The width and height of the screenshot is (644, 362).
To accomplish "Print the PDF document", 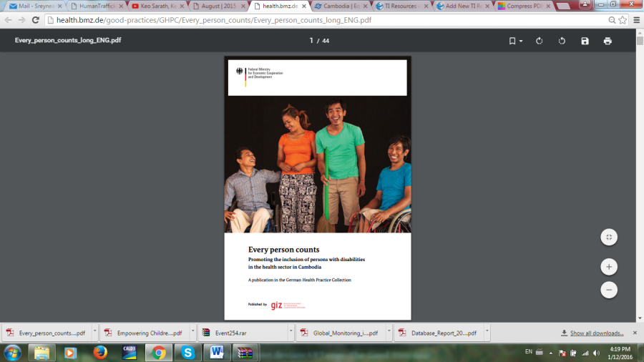I will 608,41.
